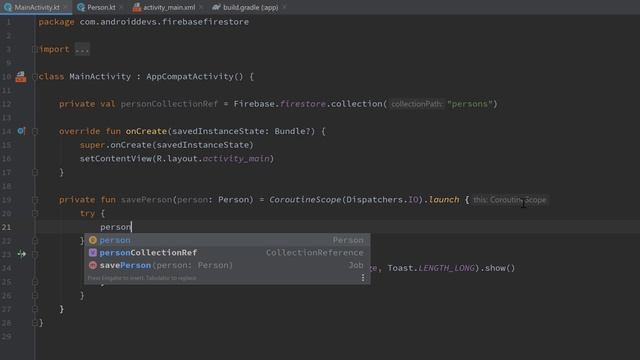Collapse the MainActivity class block
The height and width of the screenshot is (360, 640).
click(x=35, y=77)
